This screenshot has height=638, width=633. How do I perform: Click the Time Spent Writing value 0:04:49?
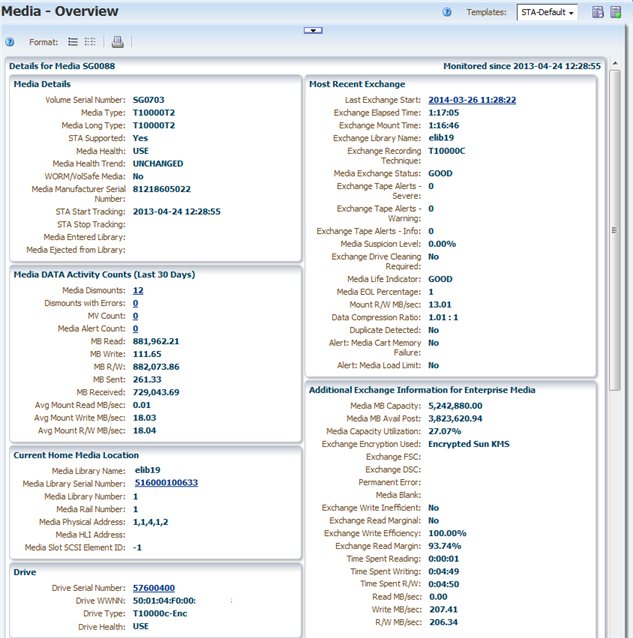tap(443, 572)
